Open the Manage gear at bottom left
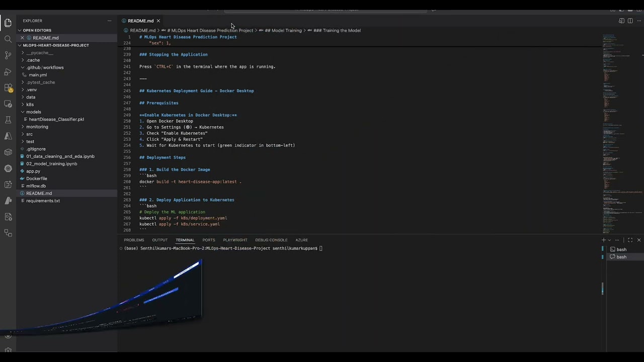 tap(8, 350)
